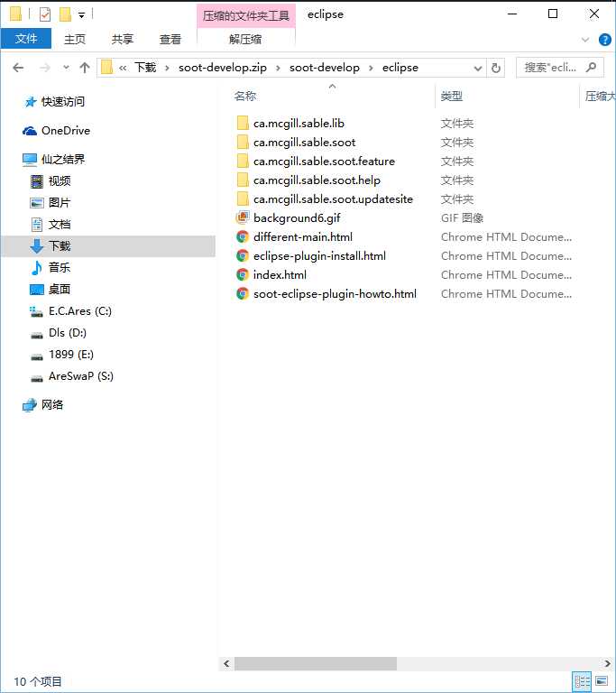
Task: Select Dls (D:) drive
Action: (x=67, y=333)
